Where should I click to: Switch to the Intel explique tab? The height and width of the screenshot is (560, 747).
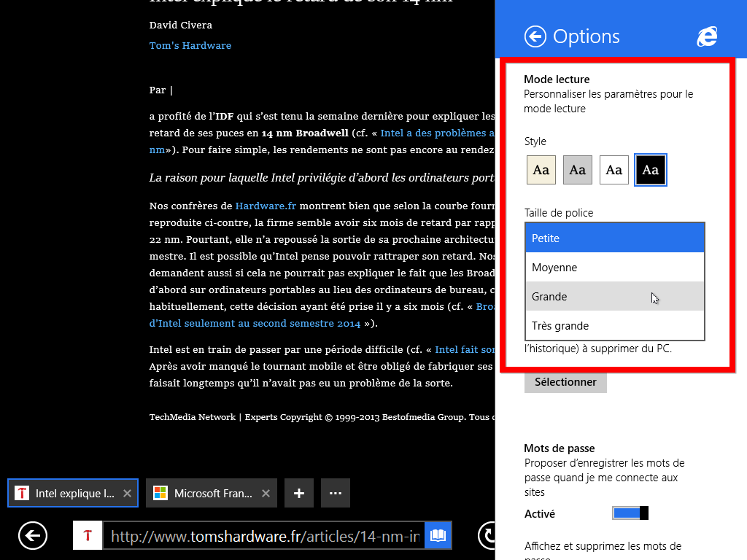(x=73, y=493)
